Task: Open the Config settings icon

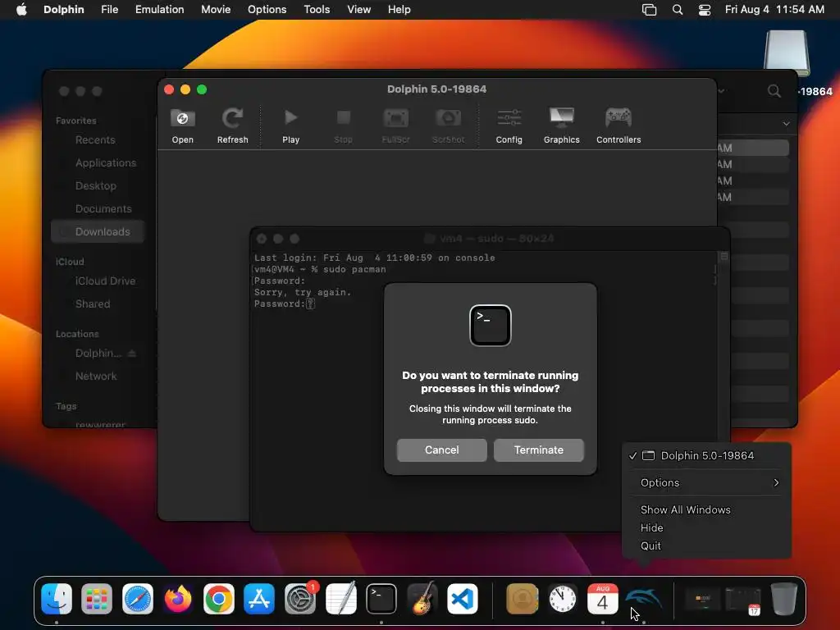Action: click(509, 117)
